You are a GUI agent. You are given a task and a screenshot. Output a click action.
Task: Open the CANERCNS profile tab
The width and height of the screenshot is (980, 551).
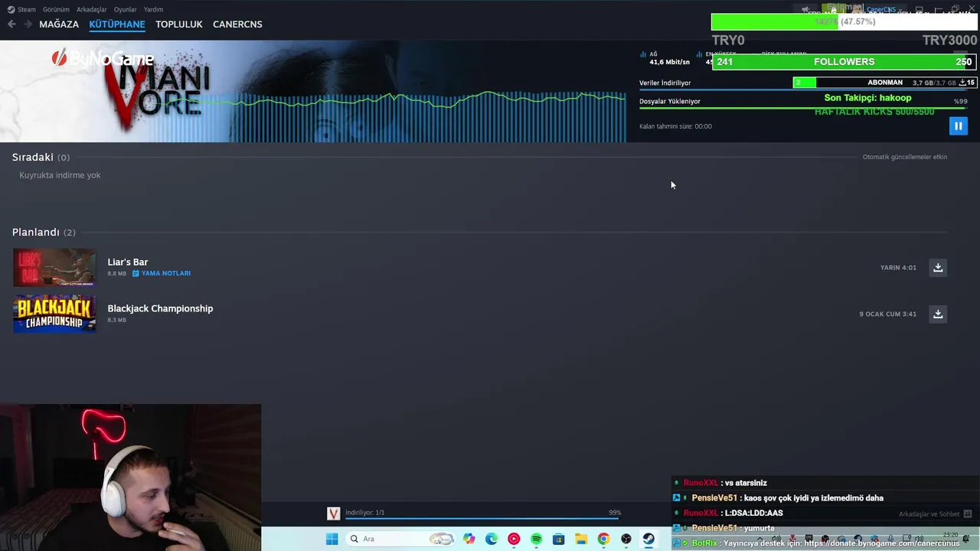(x=237, y=24)
